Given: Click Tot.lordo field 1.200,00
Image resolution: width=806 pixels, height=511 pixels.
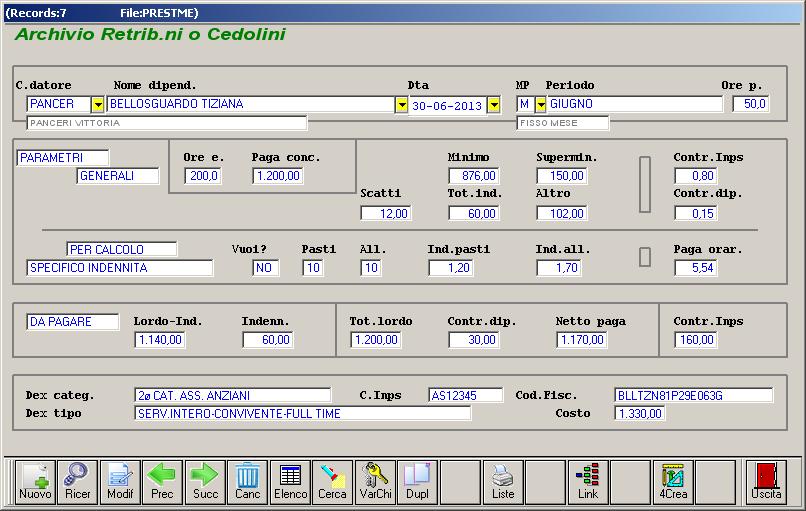Looking at the screenshot, I should click(376, 340).
